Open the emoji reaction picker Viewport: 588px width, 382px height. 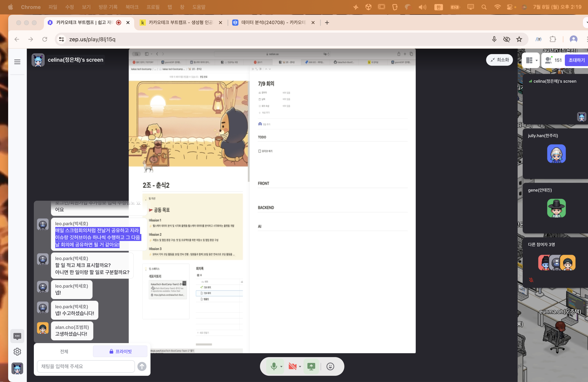(x=330, y=366)
